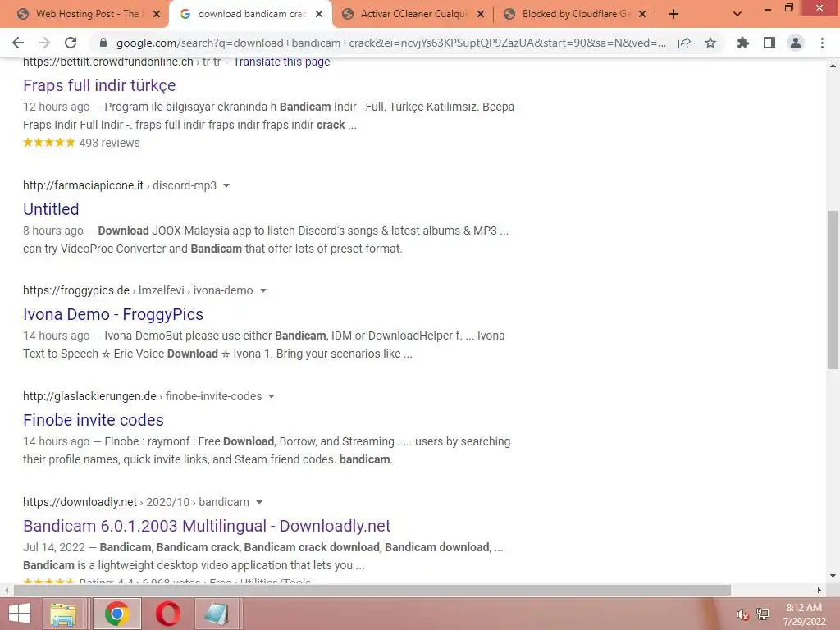Open the Chrome profile avatar menu

[x=796, y=43]
